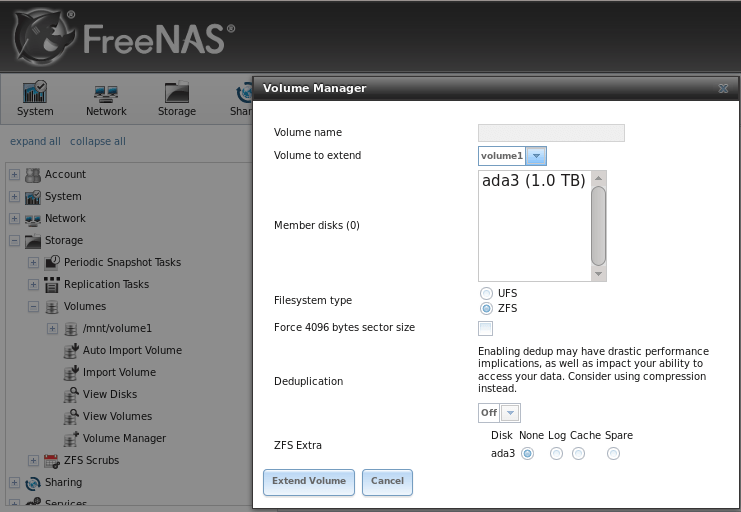
Task: Expand the Account tree node
Action: click(14, 175)
